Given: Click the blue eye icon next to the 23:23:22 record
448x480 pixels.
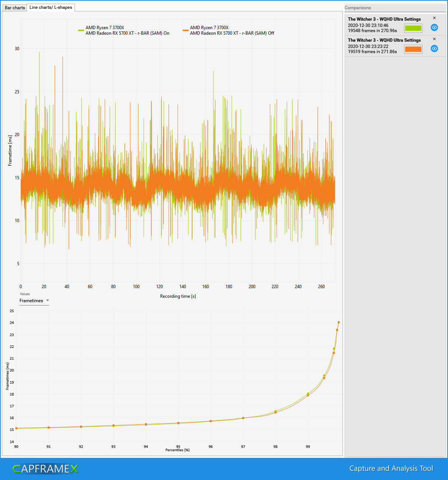Looking at the screenshot, I should (x=434, y=48).
